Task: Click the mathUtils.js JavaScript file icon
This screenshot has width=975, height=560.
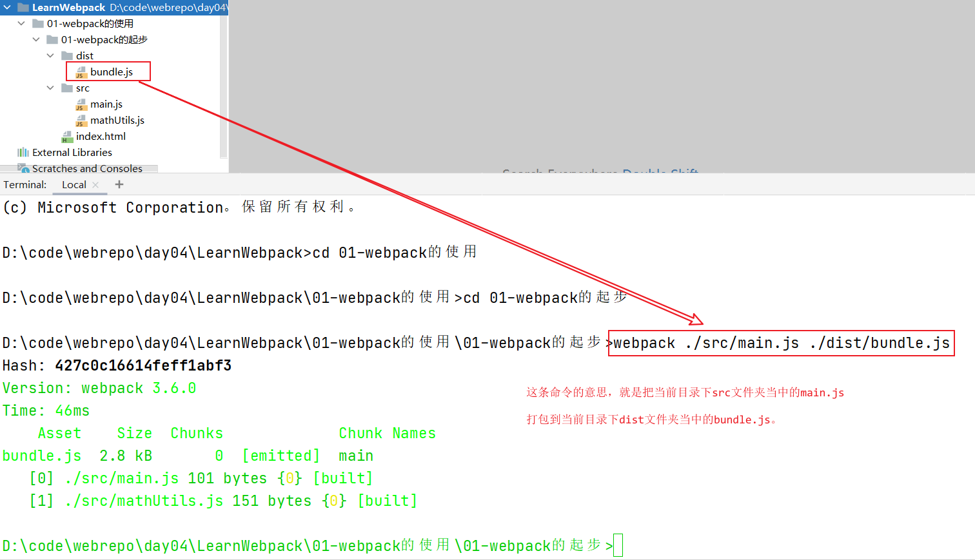Action: click(81, 121)
